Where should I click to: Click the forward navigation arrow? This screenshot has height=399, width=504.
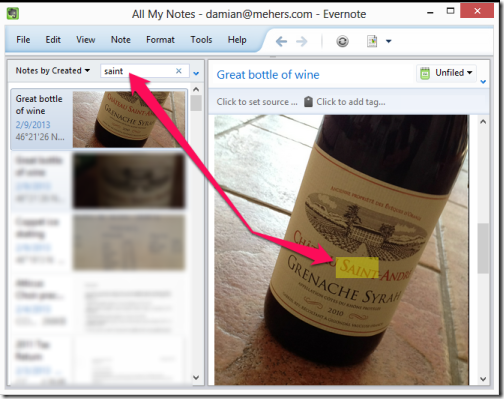click(302, 41)
